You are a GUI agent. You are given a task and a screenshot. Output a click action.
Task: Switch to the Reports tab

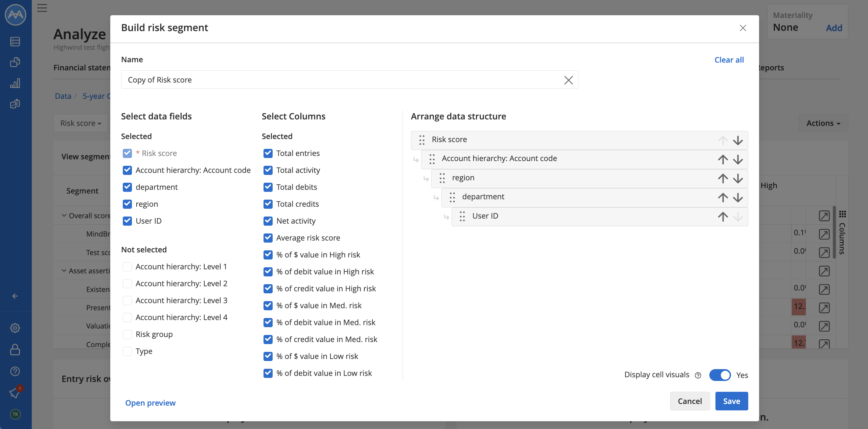coord(771,68)
